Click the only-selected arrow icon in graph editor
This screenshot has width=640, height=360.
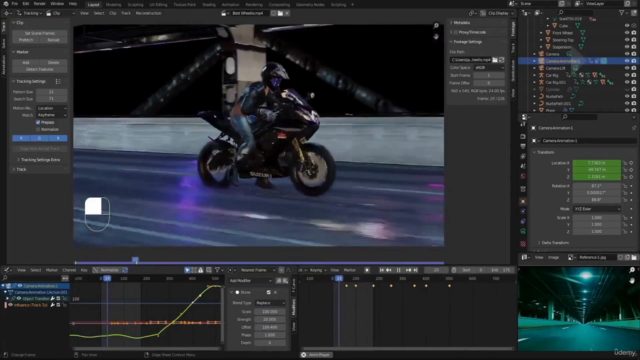coord(187,270)
